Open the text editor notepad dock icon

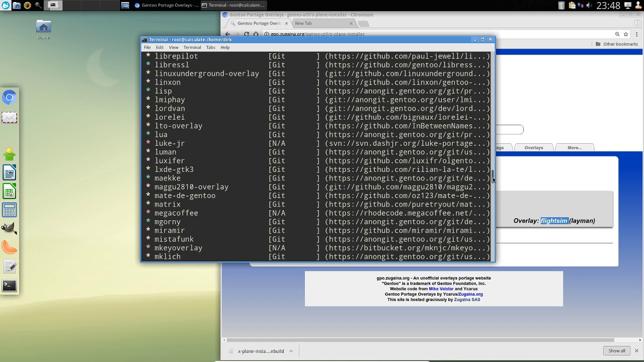click(9, 266)
